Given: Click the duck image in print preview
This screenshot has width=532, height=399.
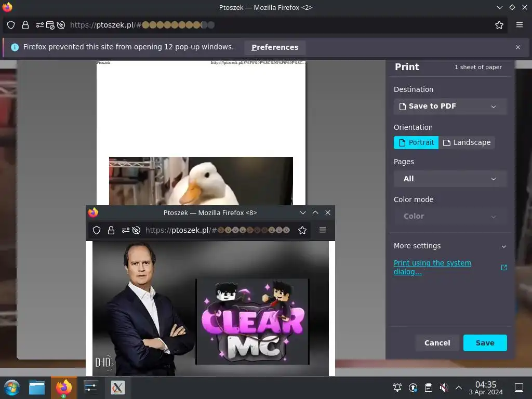Looking at the screenshot, I should (201, 181).
